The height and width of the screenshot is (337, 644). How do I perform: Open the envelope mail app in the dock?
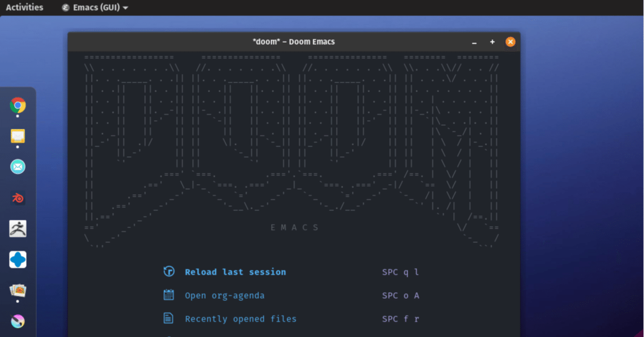coord(18,166)
